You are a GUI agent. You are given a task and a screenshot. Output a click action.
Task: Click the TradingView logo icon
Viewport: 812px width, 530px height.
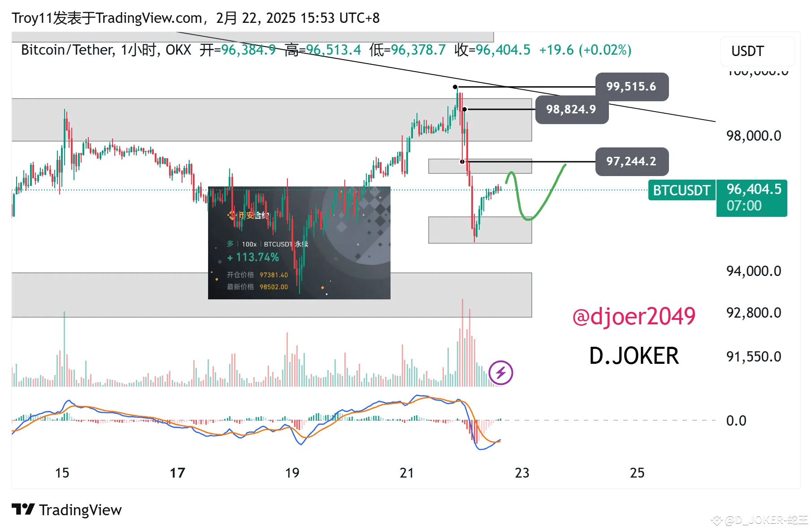tap(23, 509)
